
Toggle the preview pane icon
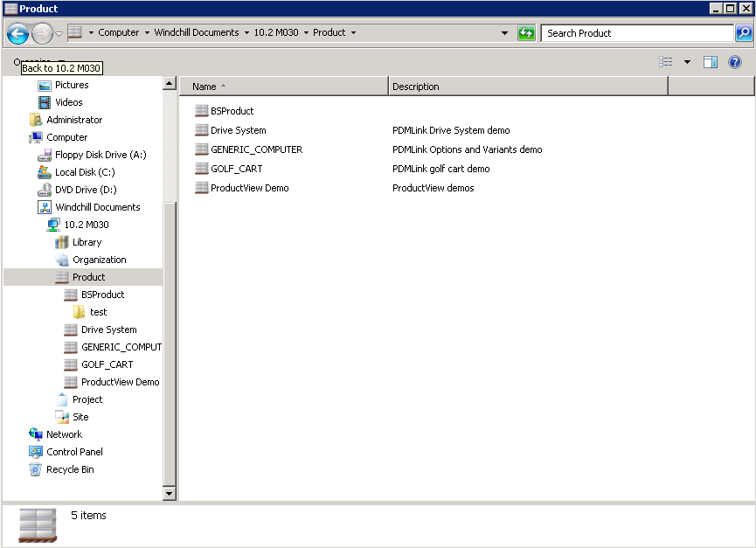point(711,62)
